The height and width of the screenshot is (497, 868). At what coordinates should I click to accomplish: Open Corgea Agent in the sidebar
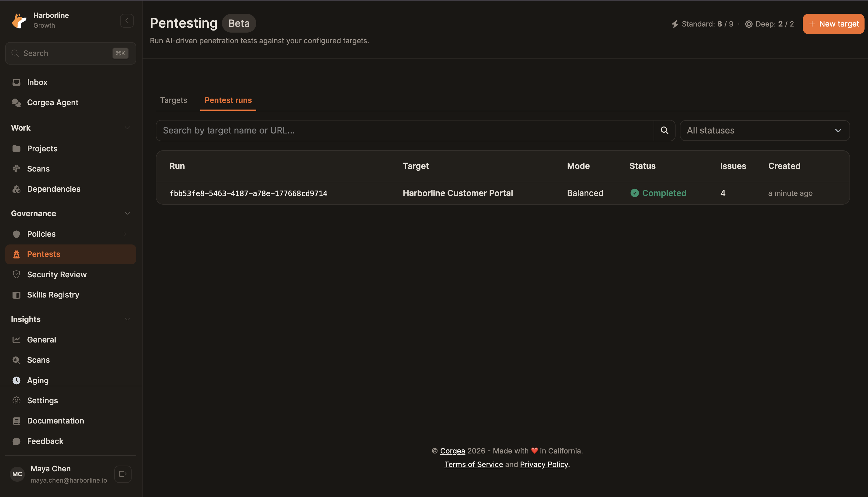pyautogui.click(x=71, y=102)
